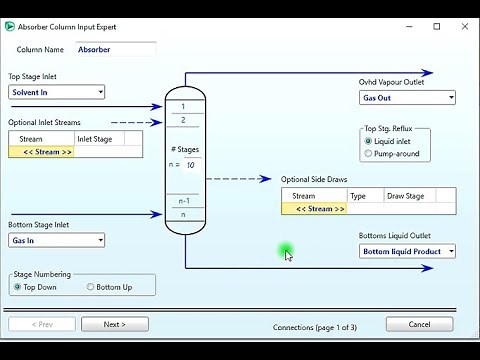
Task: Edit the number of stages field
Action: click(x=191, y=165)
